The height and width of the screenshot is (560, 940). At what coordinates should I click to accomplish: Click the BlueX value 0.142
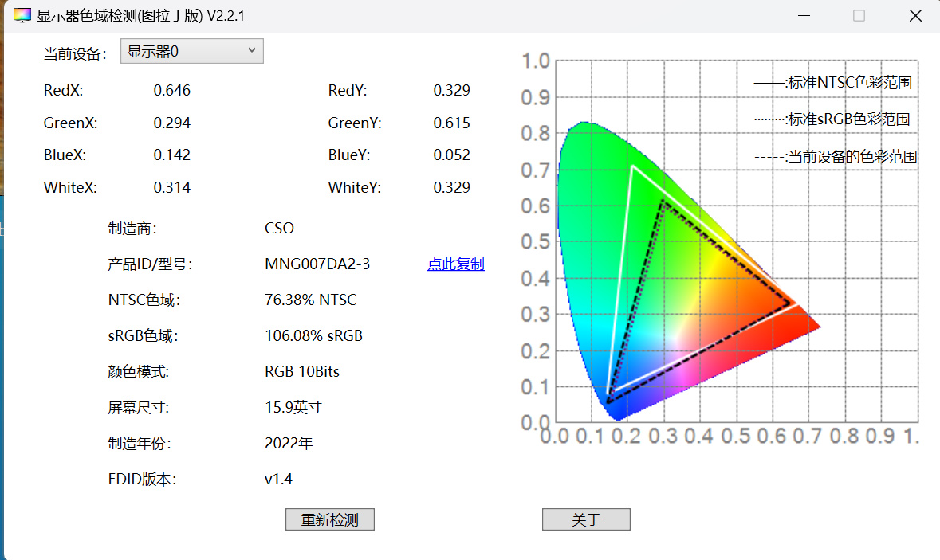coord(172,155)
